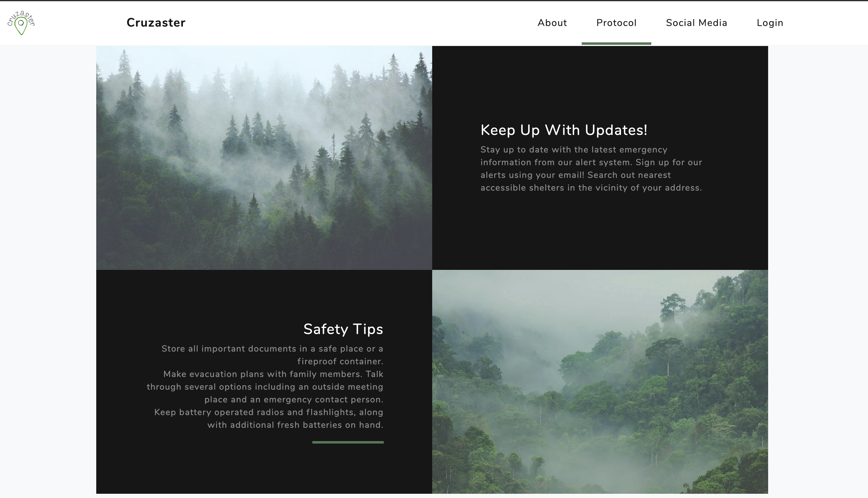Click the misty pine forest image

click(x=264, y=158)
